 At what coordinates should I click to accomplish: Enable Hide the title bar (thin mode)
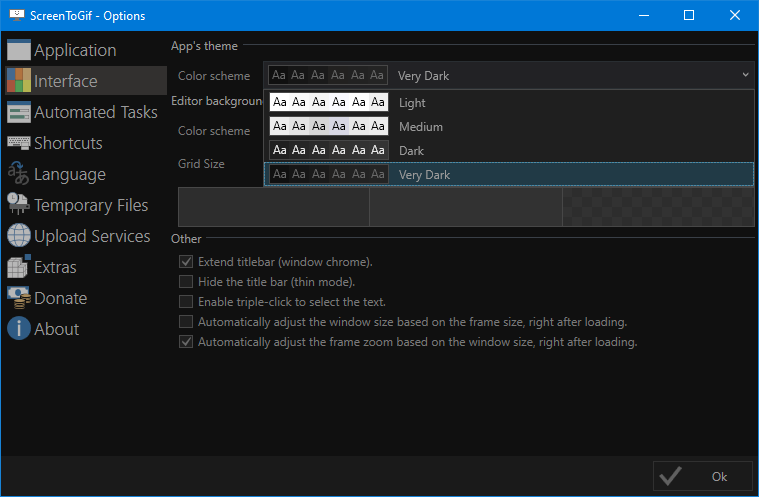point(186,282)
